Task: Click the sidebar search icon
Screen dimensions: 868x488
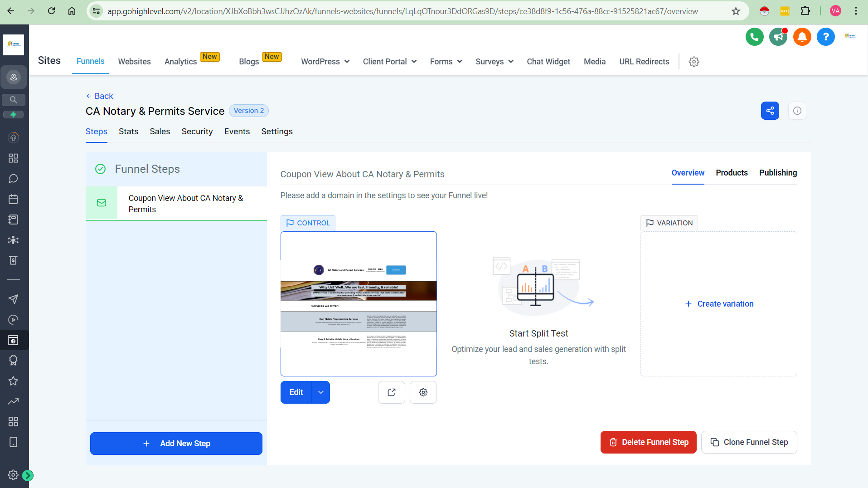Action: pos(14,100)
